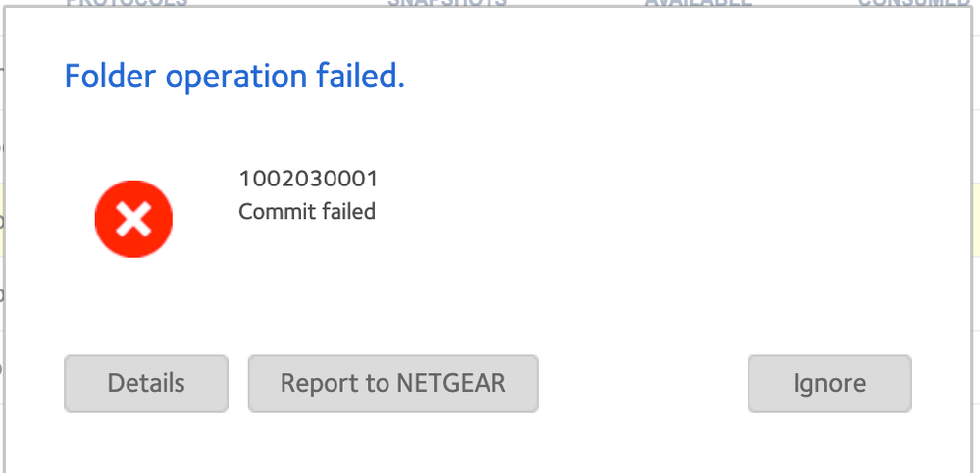Click the empty space left of the error icon

pyautogui.click(x=49, y=219)
